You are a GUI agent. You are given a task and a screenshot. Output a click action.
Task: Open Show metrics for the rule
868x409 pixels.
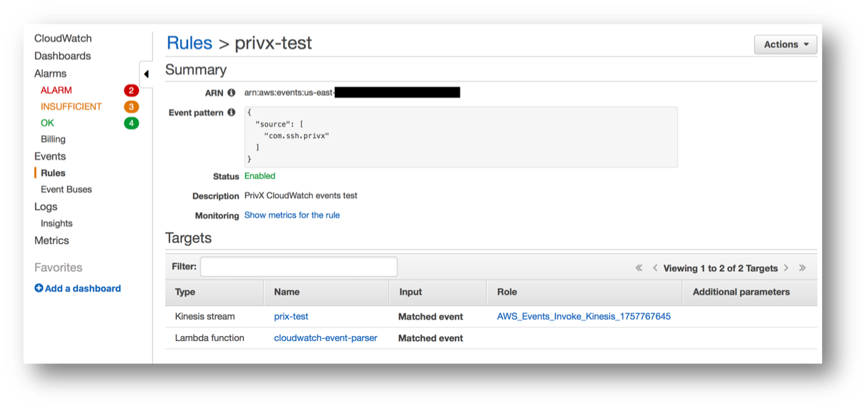292,215
